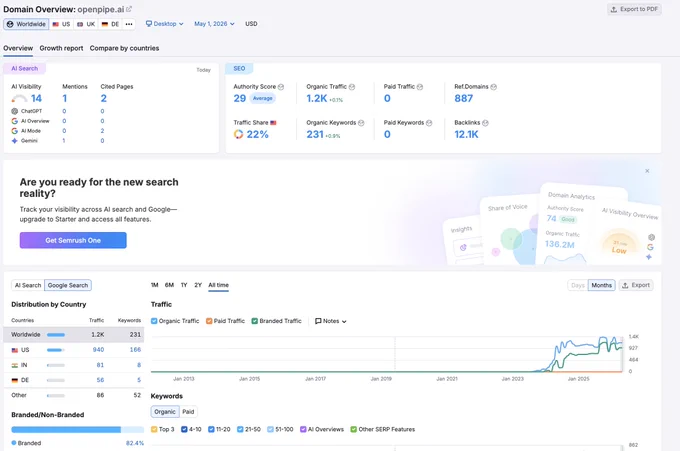Open external link icon beside openpipe.ai
Viewport: 680px width, 451px height.
[129, 9]
